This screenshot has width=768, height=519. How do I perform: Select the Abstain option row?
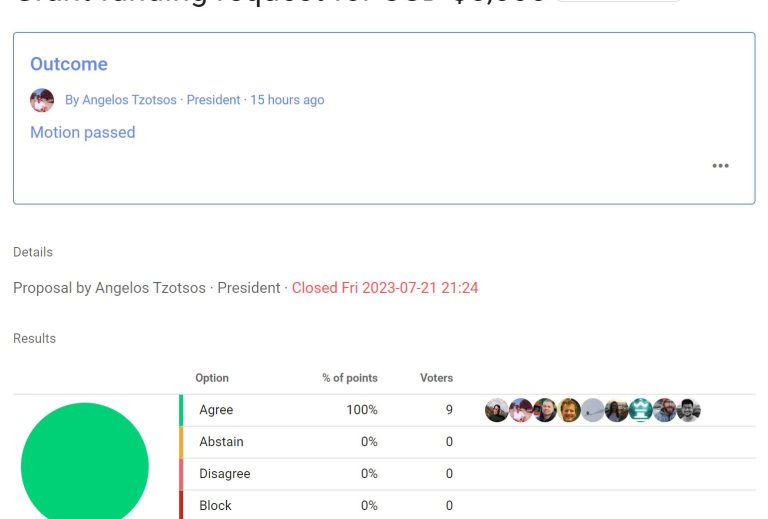[x=467, y=442]
